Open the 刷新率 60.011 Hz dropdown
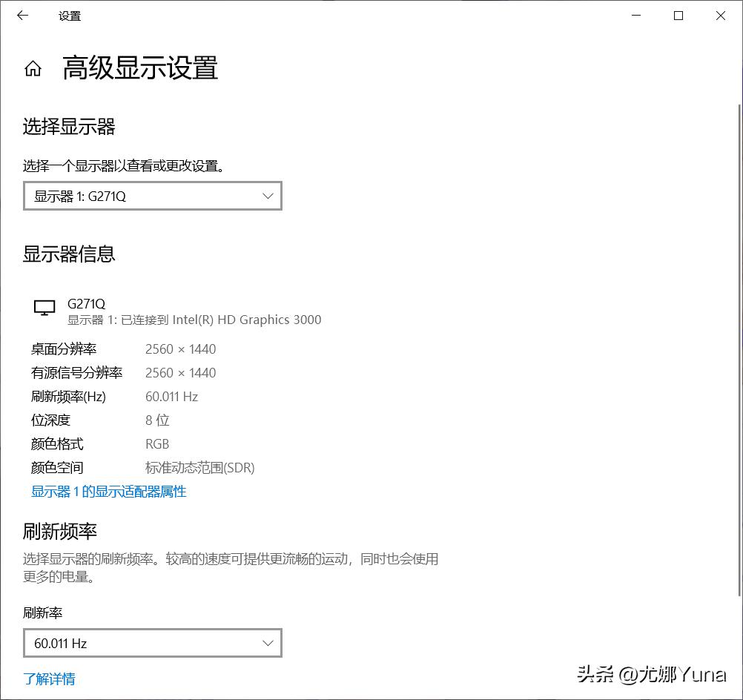This screenshot has height=700, width=743. 153,643
